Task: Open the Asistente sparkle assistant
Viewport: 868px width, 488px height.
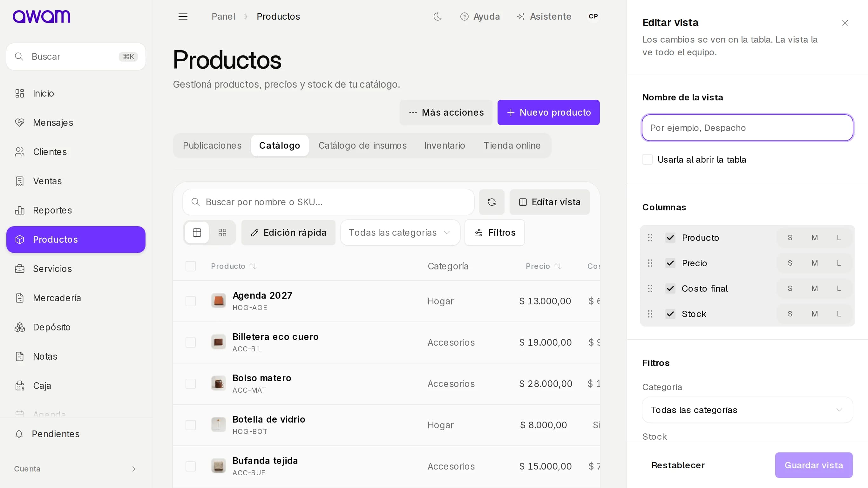Action: pyautogui.click(x=544, y=17)
